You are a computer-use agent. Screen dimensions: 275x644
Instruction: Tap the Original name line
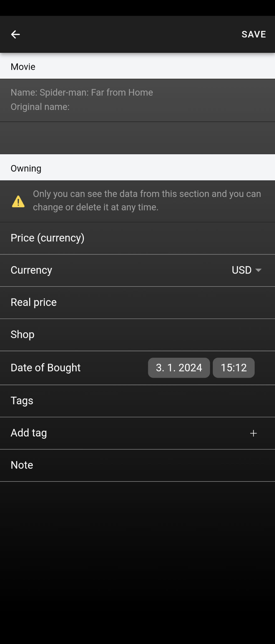click(40, 107)
